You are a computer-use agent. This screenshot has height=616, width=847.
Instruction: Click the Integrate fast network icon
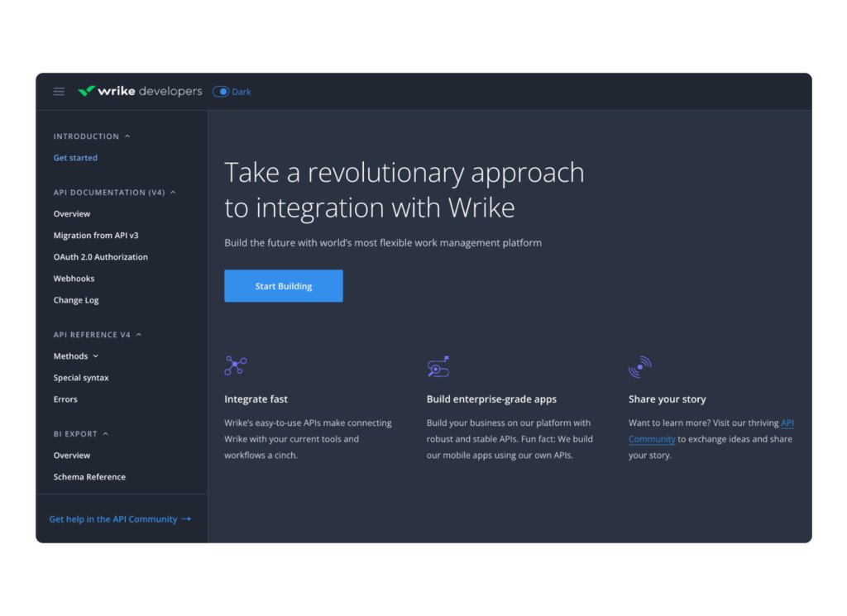click(x=236, y=365)
